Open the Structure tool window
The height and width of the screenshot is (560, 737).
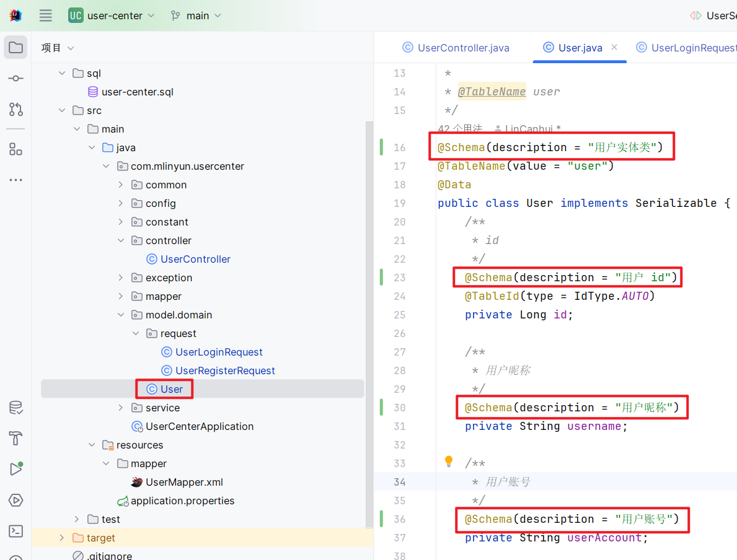(15, 149)
